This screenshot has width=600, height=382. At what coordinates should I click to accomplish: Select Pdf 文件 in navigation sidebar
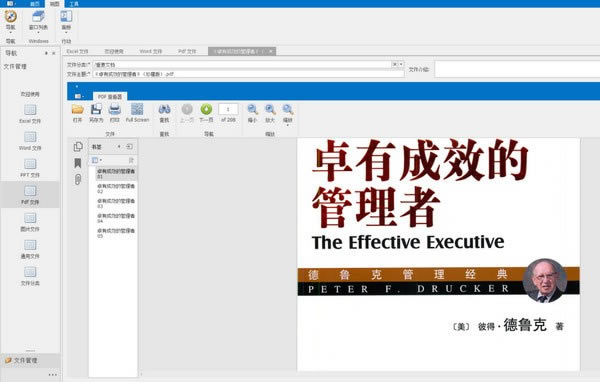(x=30, y=195)
